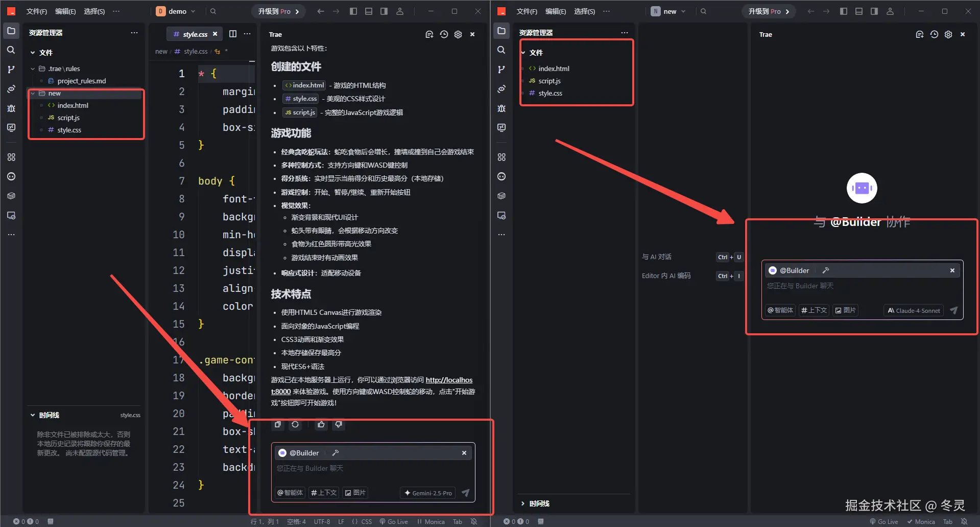This screenshot has width=980, height=527.
Task: Collapse the .trae\rules folder
Action: 33,68
